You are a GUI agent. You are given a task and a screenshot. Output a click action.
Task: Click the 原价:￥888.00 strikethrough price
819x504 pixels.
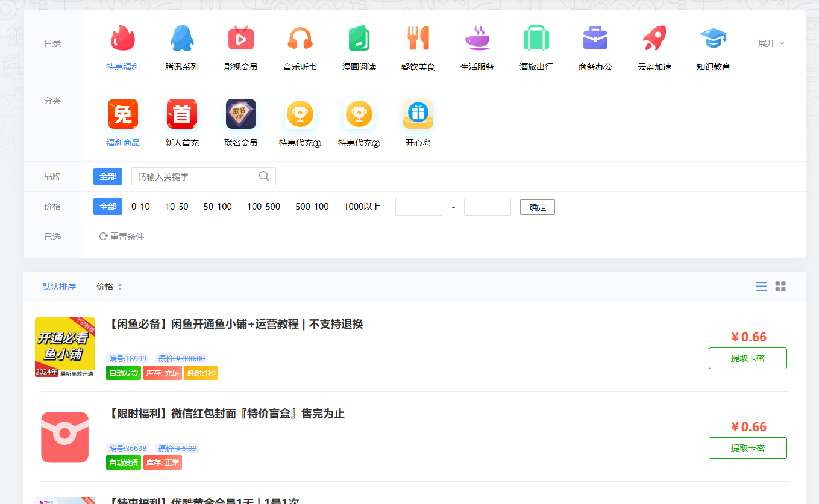181,358
